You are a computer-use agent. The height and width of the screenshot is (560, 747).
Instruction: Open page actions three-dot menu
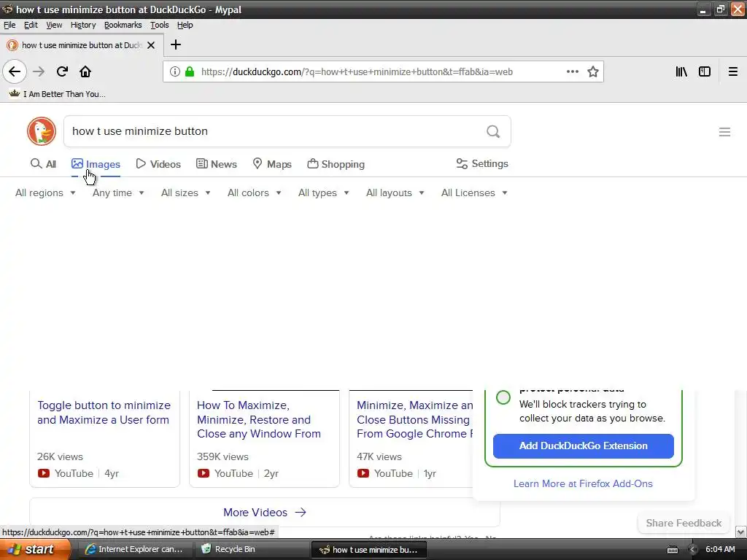(x=573, y=72)
